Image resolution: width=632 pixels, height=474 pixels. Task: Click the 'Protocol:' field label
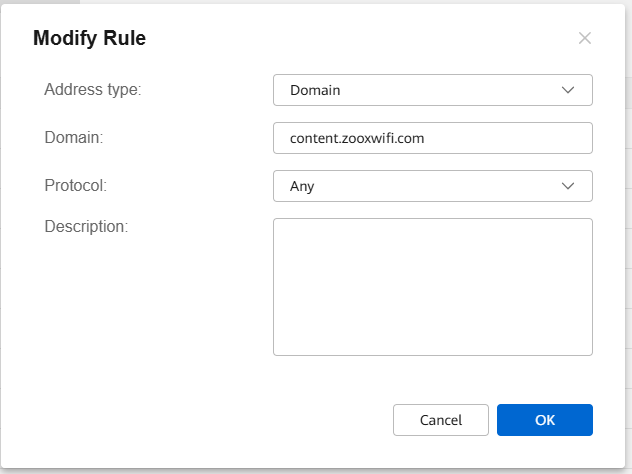click(x=76, y=185)
